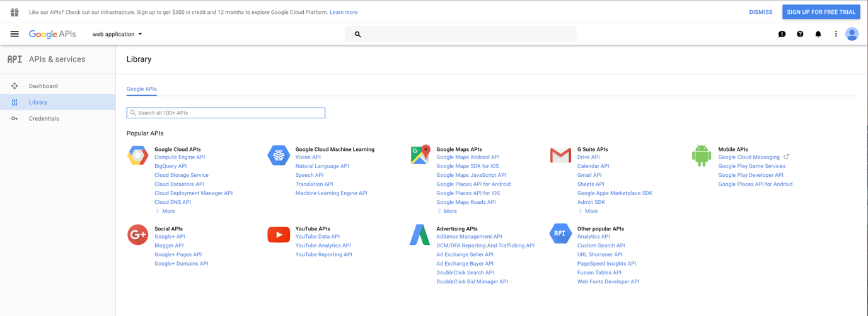Click the external link icon beside Google Cloud Messaging
This screenshot has width=868, height=316.
tap(786, 157)
